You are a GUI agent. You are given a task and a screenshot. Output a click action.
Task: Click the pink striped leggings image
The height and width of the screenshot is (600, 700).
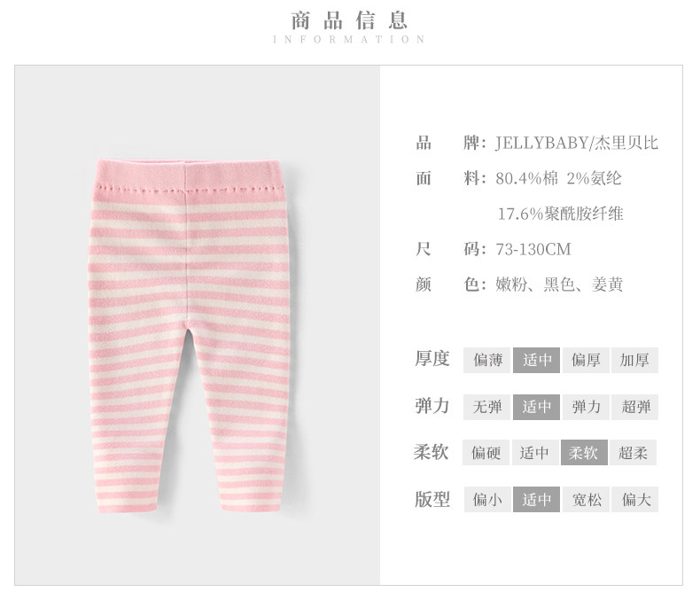pyautogui.click(x=190, y=335)
